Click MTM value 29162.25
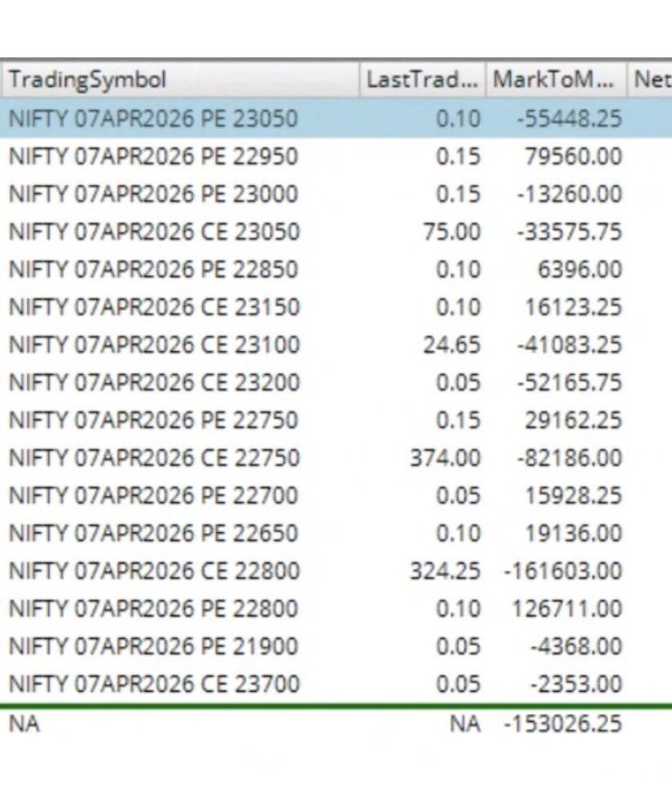Screen dimensions: 672x804 [x=574, y=421]
